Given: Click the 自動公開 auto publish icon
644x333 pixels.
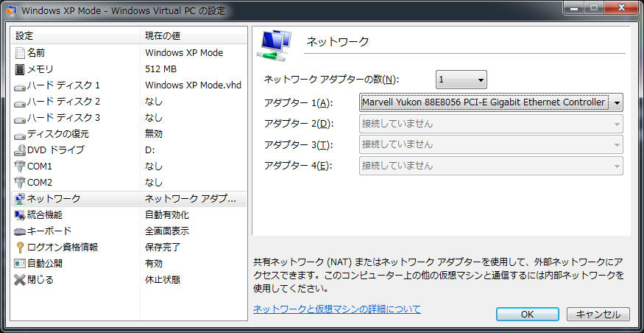Looking at the screenshot, I should point(20,264).
